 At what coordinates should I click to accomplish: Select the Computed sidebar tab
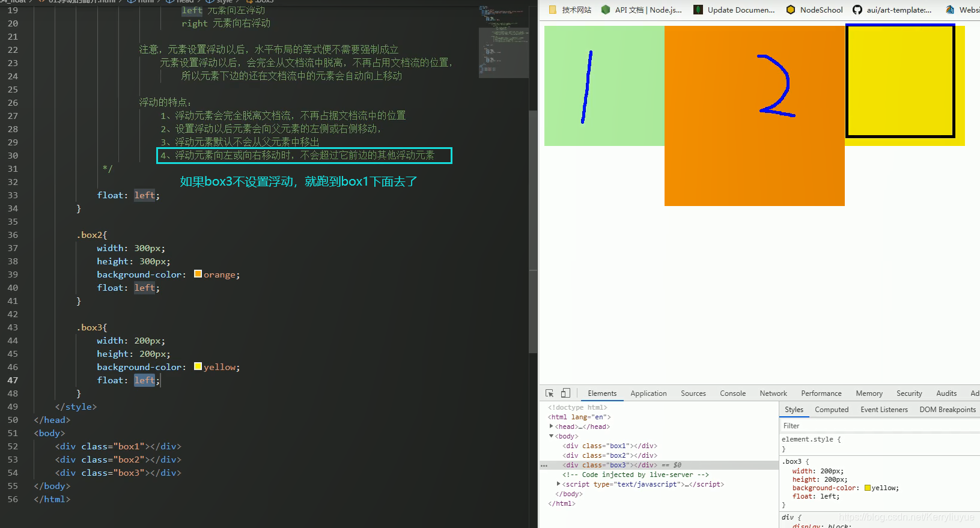(832, 410)
